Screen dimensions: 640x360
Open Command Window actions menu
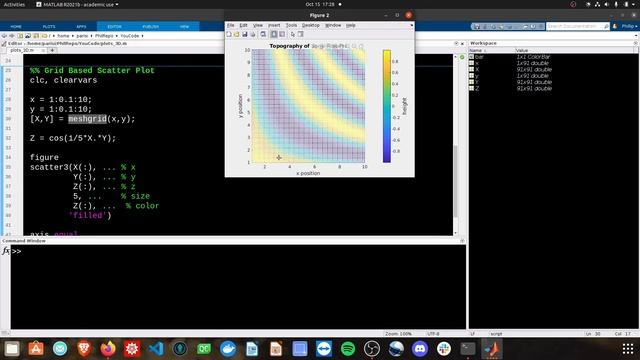click(x=462, y=241)
